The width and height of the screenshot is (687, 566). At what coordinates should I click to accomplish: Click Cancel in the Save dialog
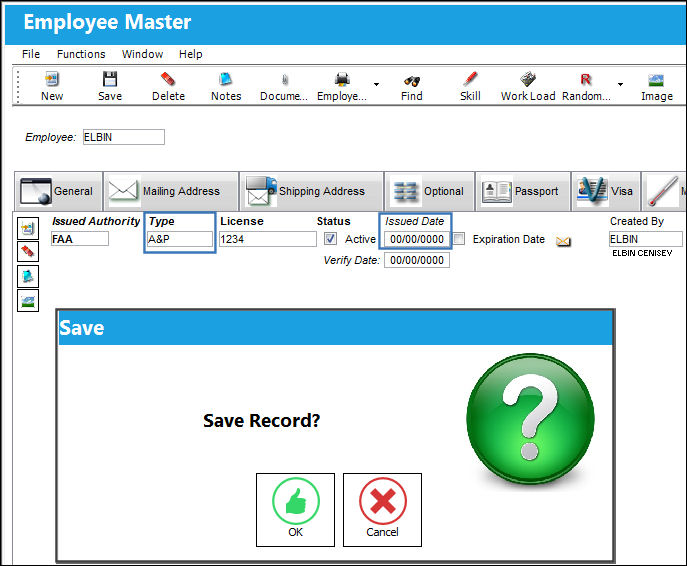pyautogui.click(x=382, y=510)
